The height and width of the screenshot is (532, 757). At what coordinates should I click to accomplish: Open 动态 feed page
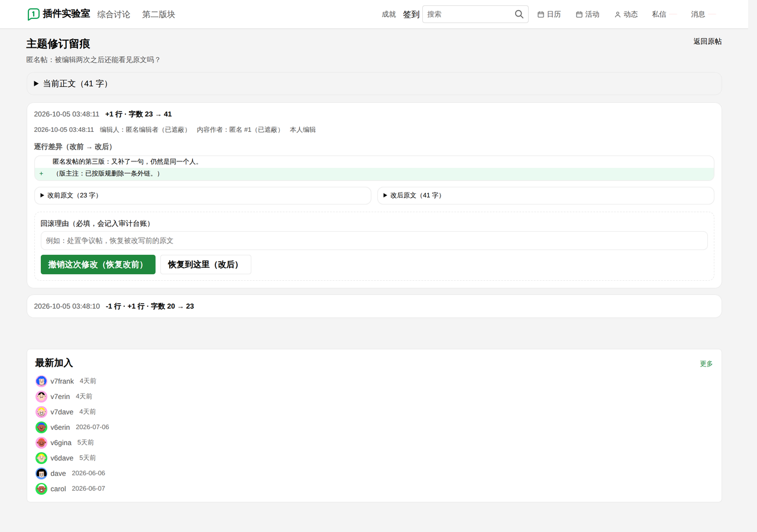pos(626,14)
